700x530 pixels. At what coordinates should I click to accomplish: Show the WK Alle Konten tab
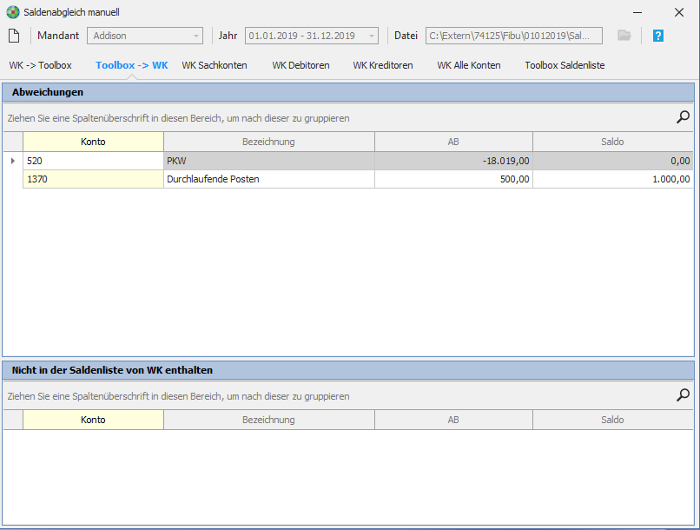(x=469, y=65)
